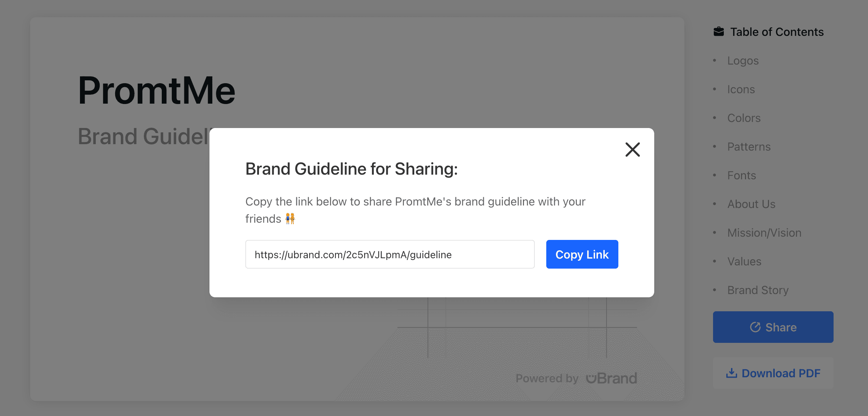Open the Colors section link
The width and height of the screenshot is (868, 416).
tap(744, 118)
